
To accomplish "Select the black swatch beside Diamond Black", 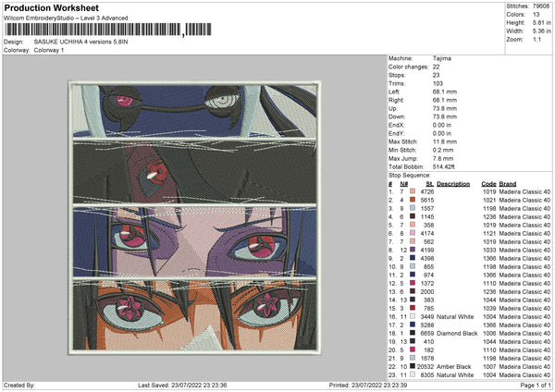I will point(413,333).
